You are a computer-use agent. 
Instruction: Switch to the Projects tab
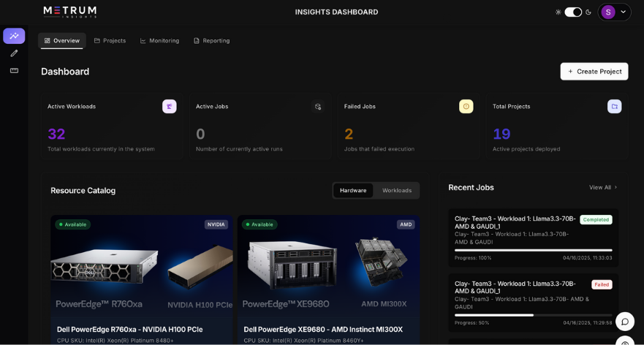(110, 41)
